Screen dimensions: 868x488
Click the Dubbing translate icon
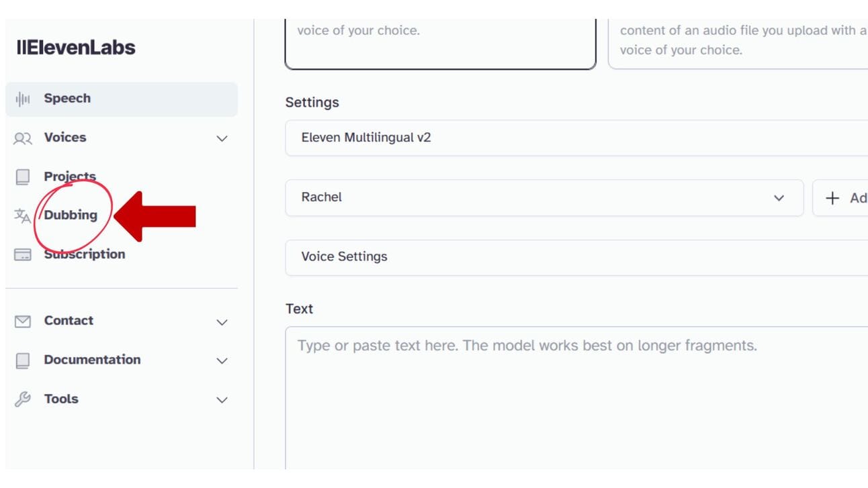point(23,215)
